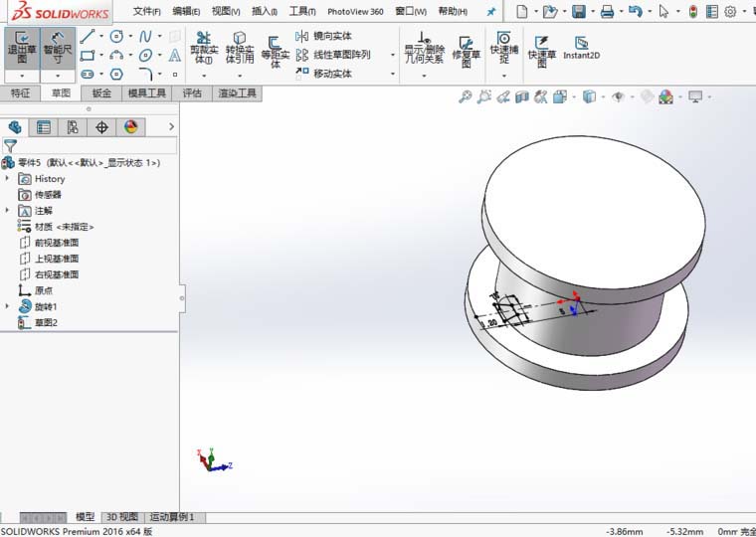Screen dimensions: 756x537
Task: Click the Section View icon
Action: point(521,96)
